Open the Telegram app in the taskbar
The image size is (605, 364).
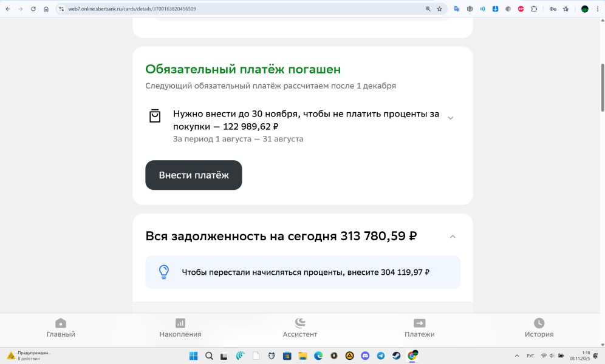pos(381,356)
